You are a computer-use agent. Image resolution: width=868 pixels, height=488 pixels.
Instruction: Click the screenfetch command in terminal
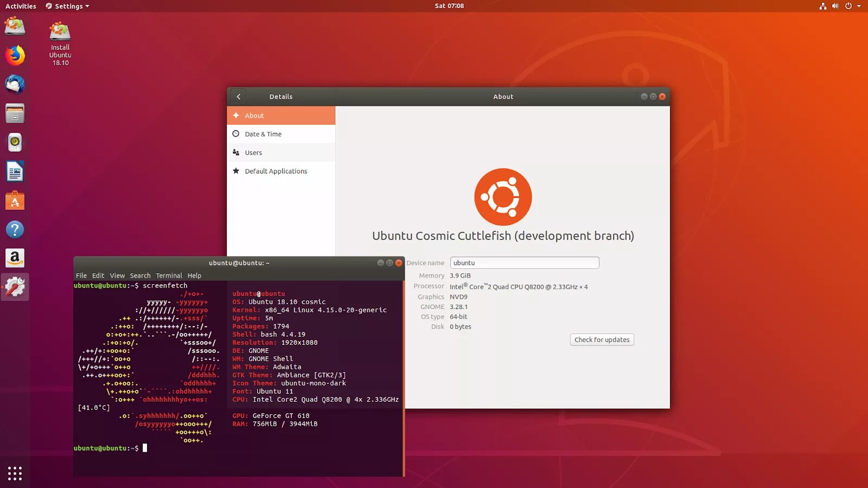[x=165, y=286]
